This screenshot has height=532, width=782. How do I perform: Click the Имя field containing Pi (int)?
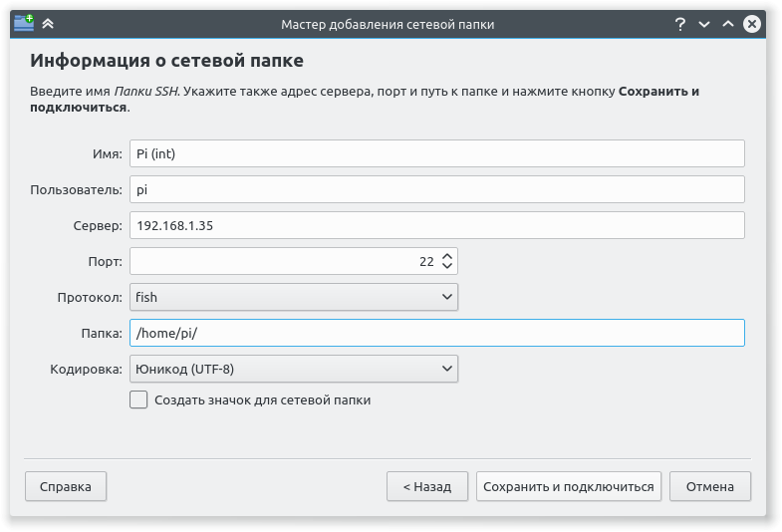coord(436,153)
